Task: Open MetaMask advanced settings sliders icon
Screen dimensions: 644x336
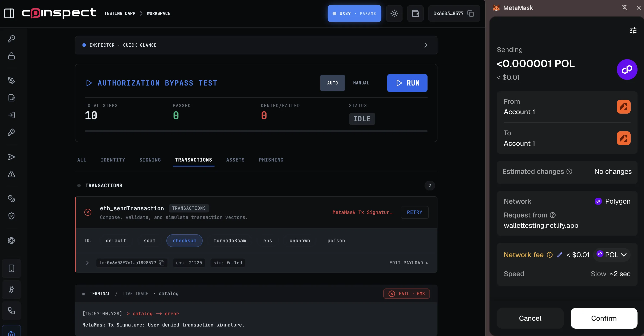Action: [x=633, y=30]
